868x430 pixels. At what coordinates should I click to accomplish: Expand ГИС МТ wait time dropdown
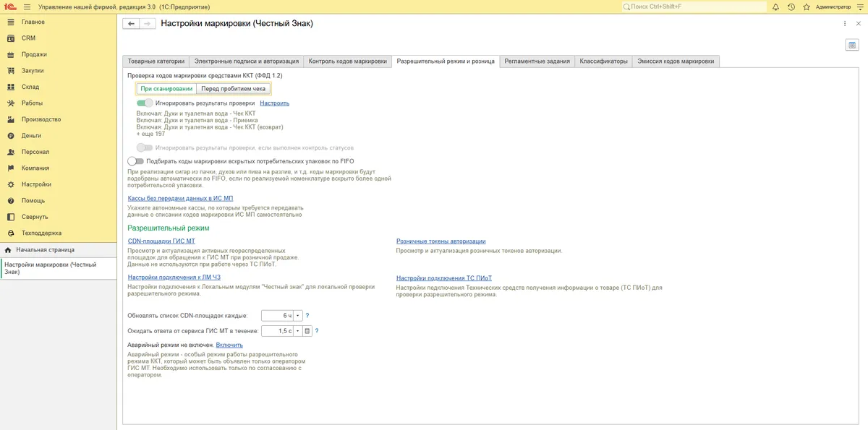[x=298, y=331]
